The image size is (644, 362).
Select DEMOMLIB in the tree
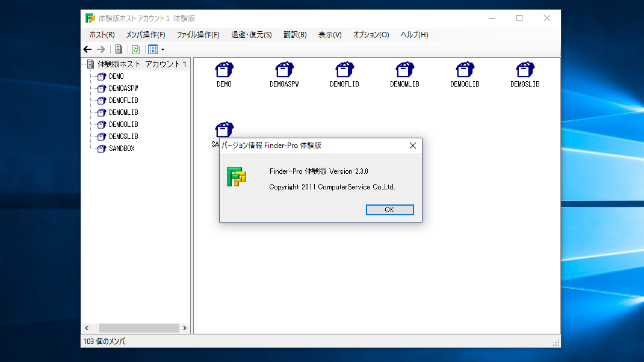tap(123, 112)
